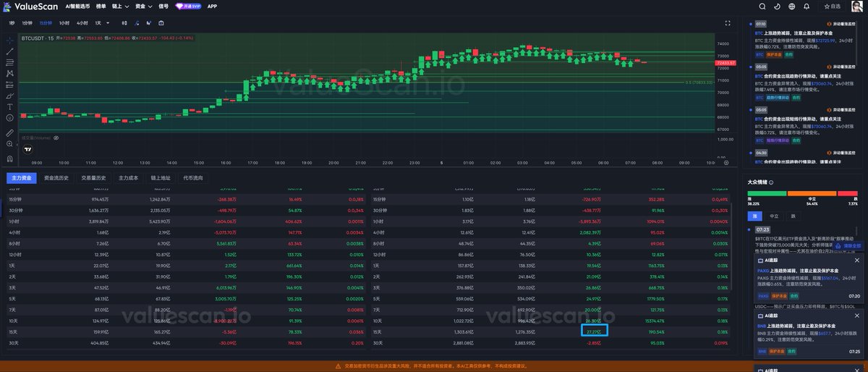
Task: Click the 07:23 news timestamp
Action: coord(762,229)
